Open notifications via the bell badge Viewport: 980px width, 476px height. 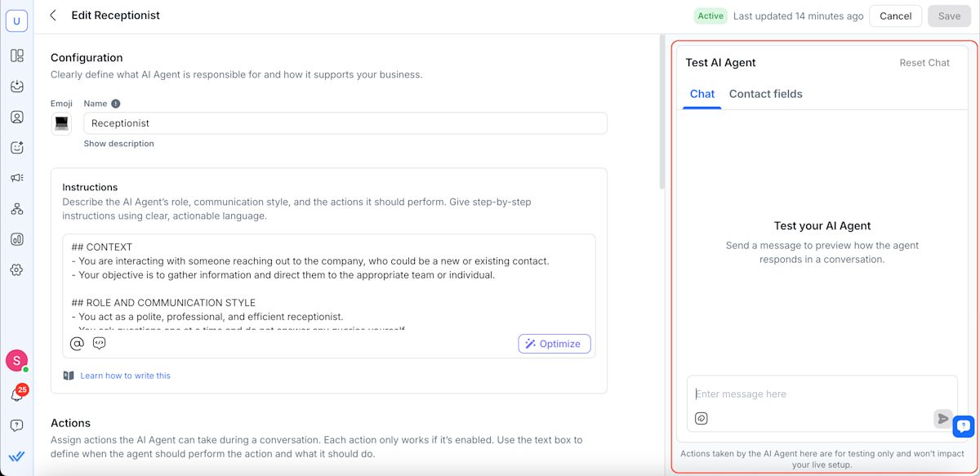17,393
